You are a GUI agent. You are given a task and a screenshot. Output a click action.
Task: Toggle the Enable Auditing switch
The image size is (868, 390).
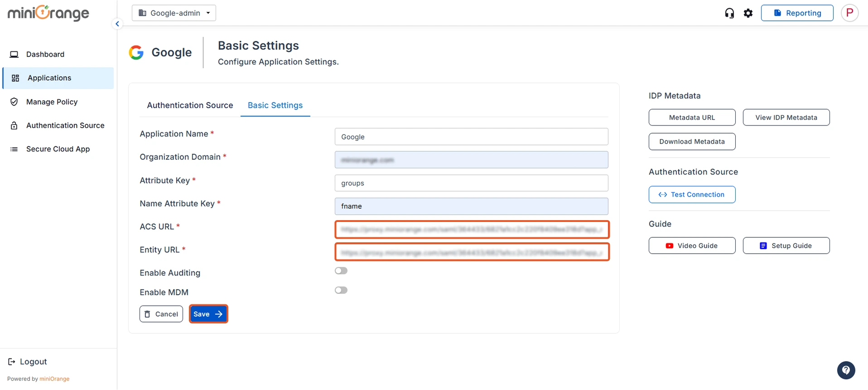point(341,271)
